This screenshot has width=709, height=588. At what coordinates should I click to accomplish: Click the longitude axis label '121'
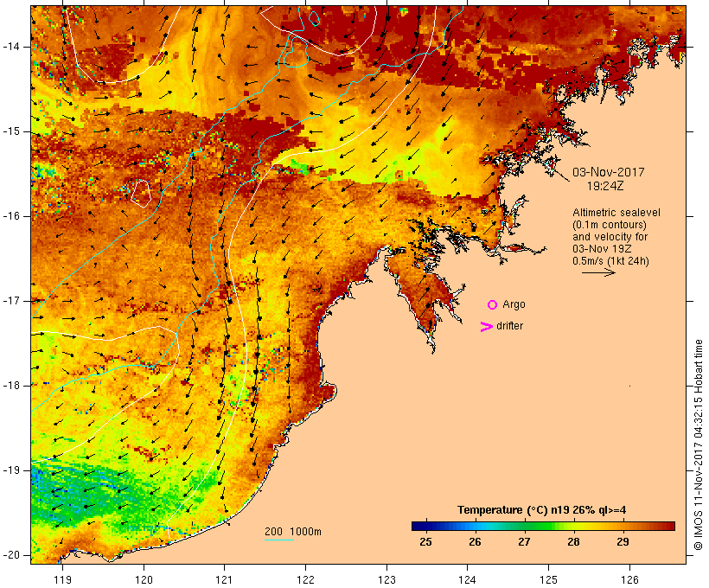pos(224,580)
